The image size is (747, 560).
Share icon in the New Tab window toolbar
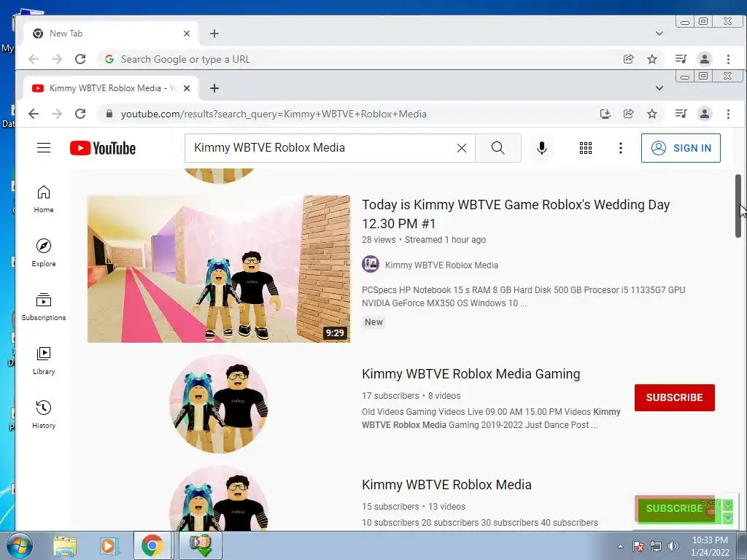(x=628, y=59)
